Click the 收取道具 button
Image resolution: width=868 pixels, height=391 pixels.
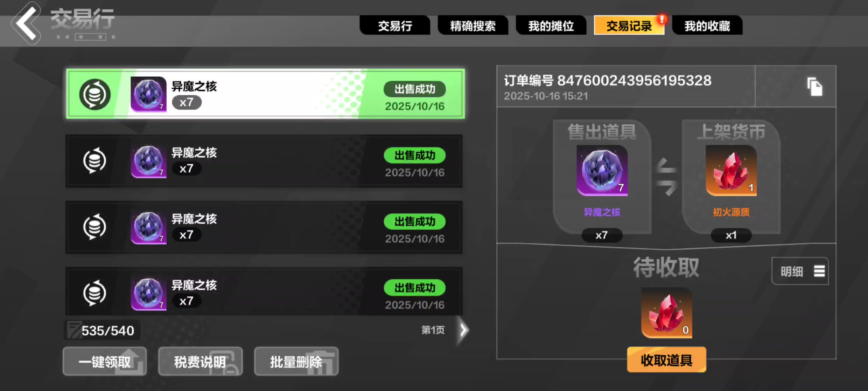[666, 360]
